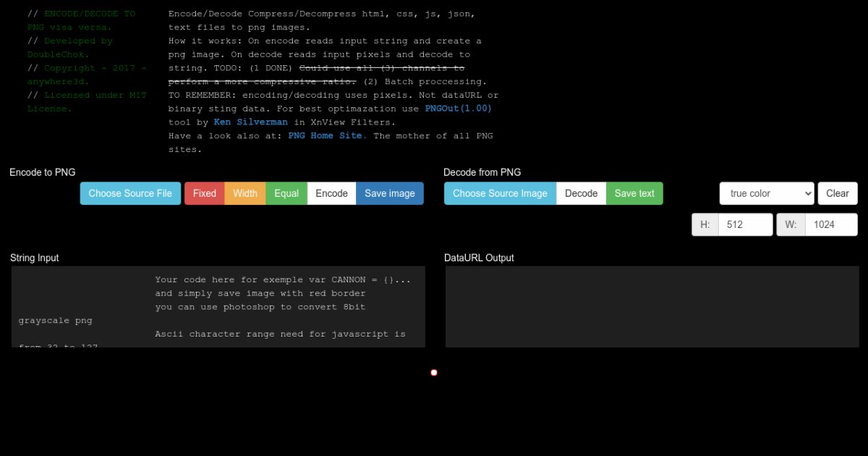Select the green Equal button
868x456 pixels.
pyautogui.click(x=286, y=193)
